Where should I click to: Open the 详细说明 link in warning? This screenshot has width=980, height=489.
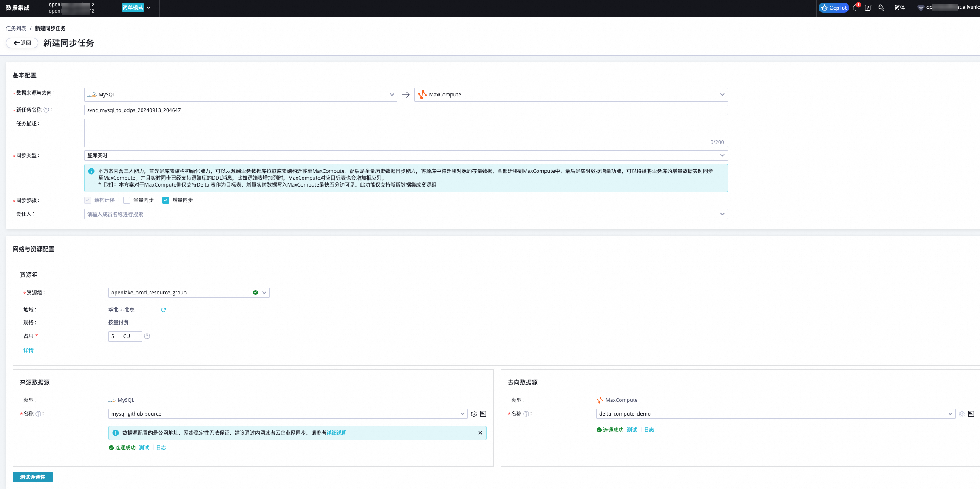coord(337,433)
